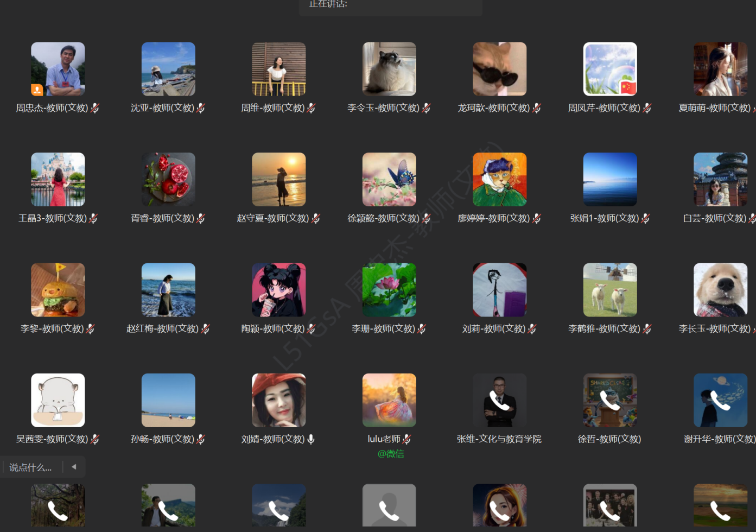Toggle the microphone status of 孙畅-教师(文教)
Screen dimensions: 756x532
tap(201, 439)
